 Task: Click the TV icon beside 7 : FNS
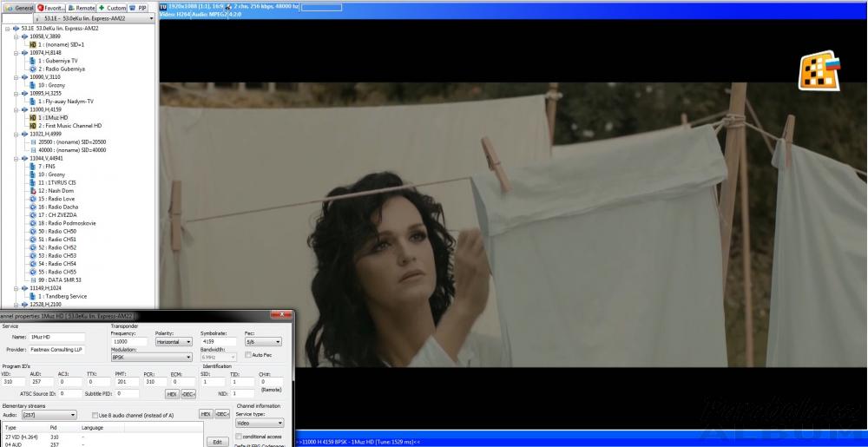click(33, 167)
